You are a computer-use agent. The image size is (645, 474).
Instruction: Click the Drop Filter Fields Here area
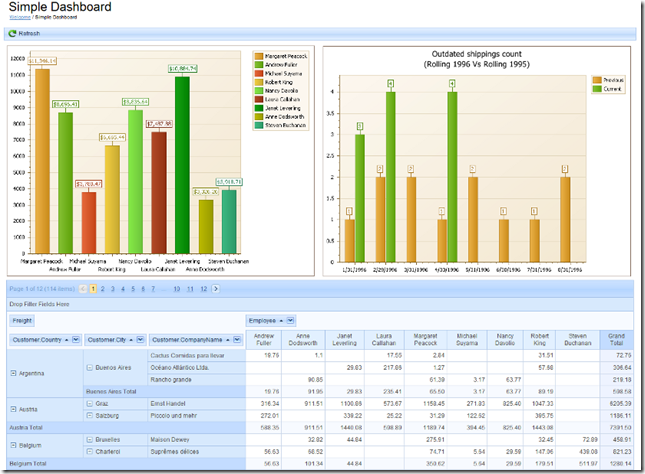coord(320,304)
